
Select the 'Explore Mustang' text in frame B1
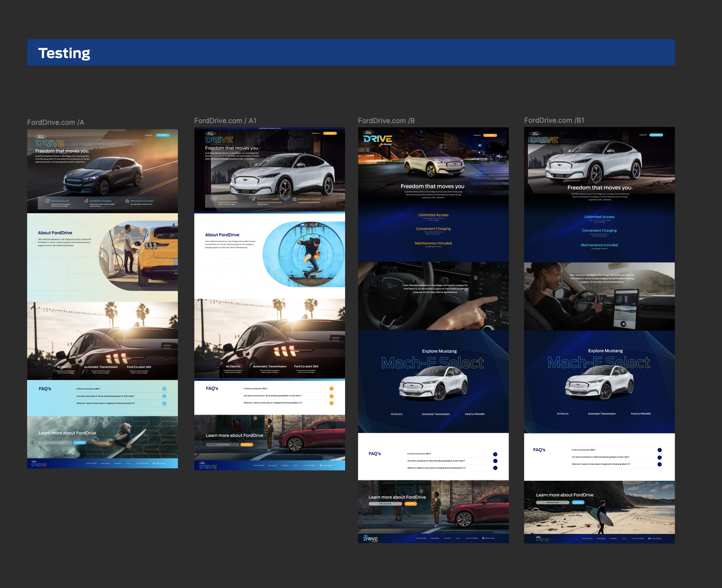click(605, 351)
